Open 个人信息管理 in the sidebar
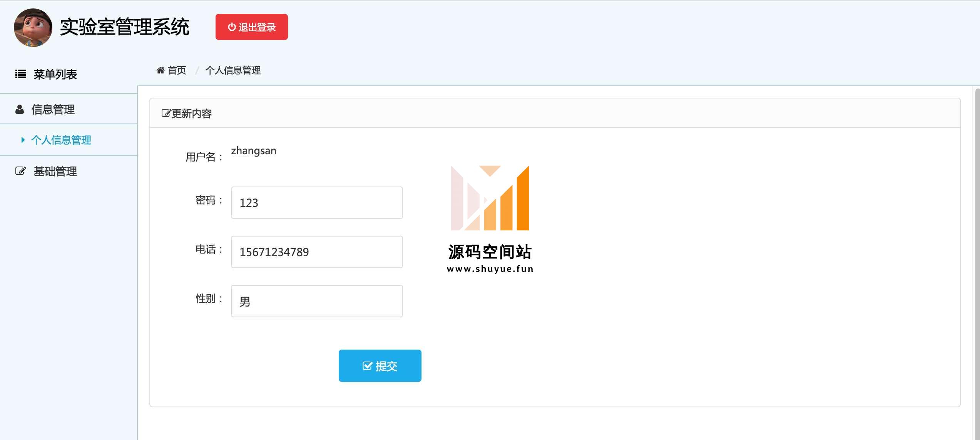 (x=61, y=140)
